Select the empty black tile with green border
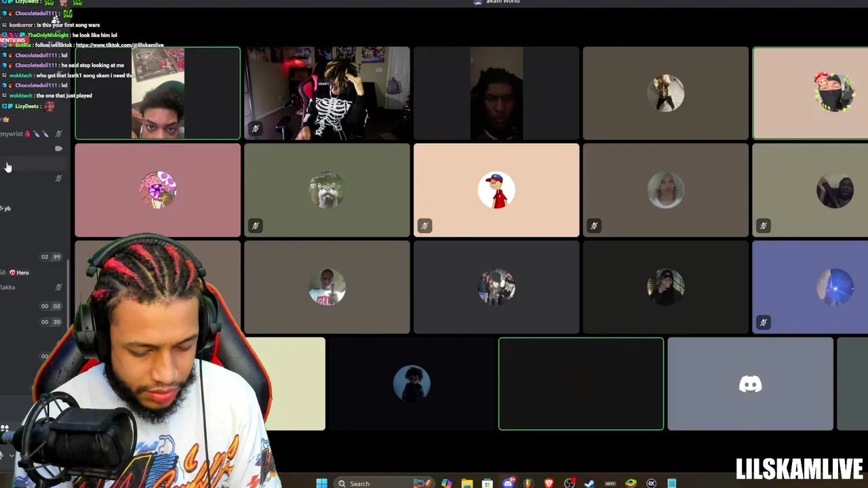 click(581, 384)
